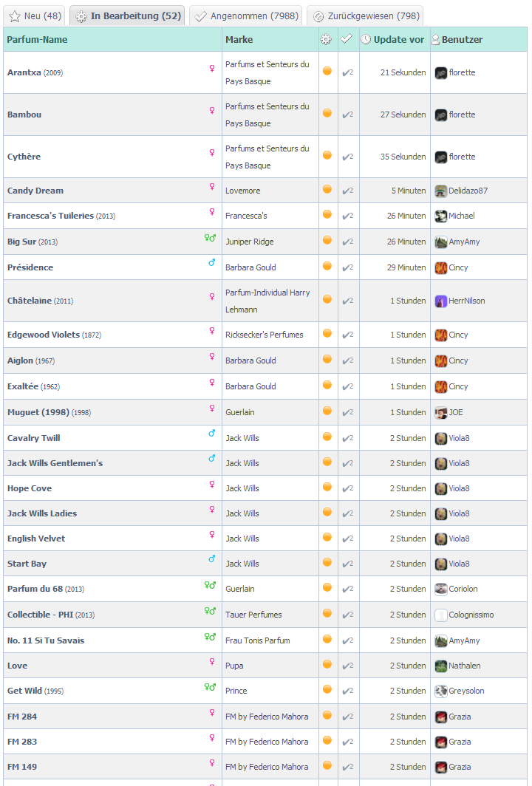The image size is (532, 786).
Task: Click the male gender icon beside Présidence
Action: click(212, 263)
